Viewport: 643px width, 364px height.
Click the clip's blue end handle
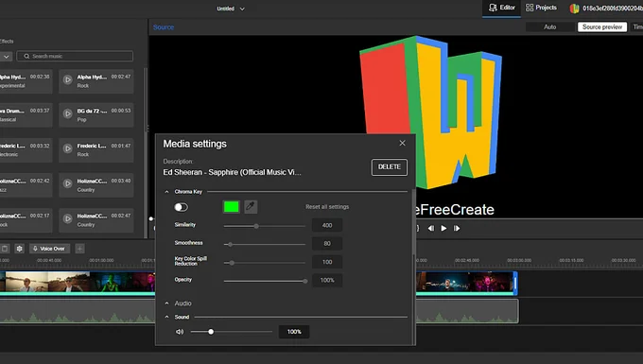[x=515, y=283]
